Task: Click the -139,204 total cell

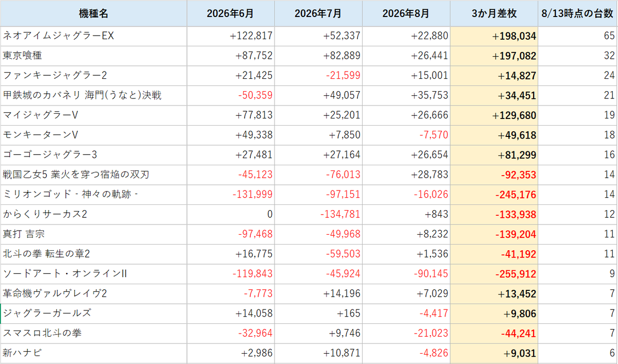Action: [494, 234]
